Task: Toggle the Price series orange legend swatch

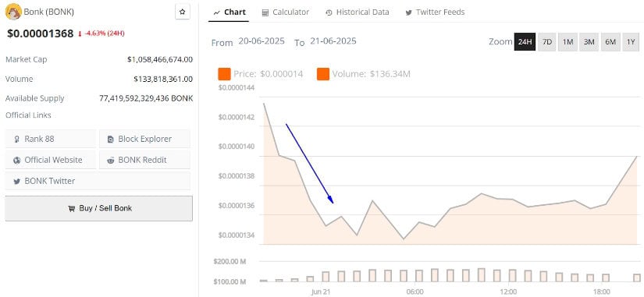Action: coord(224,74)
